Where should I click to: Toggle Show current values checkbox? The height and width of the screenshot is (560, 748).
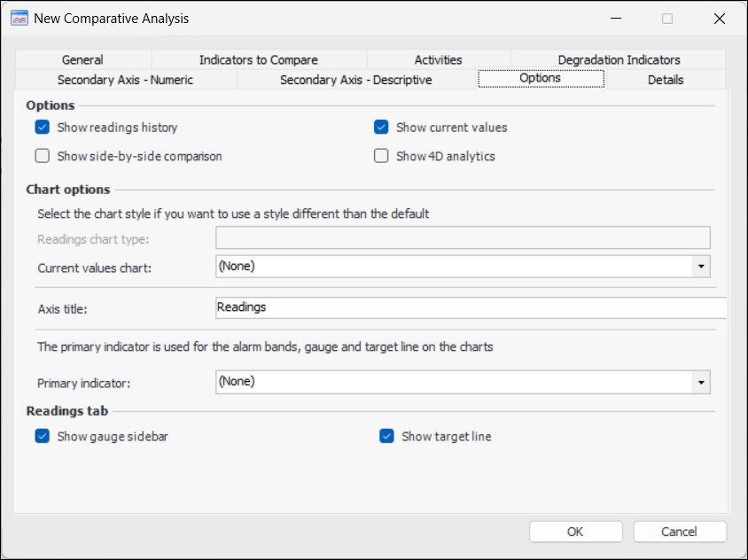click(381, 128)
